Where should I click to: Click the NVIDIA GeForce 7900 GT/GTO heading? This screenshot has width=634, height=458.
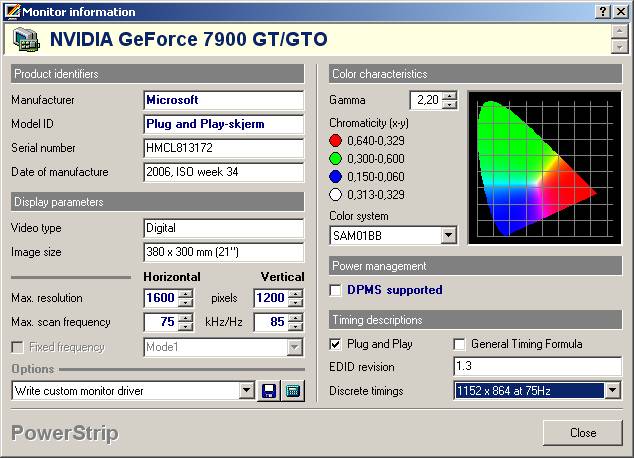click(188, 40)
